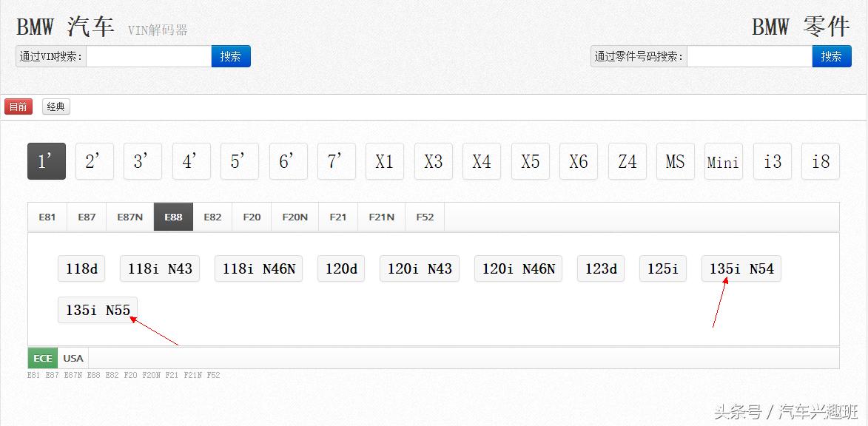Click the 通过VIN搜索 label
The width and height of the screenshot is (868, 426).
tap(51, 56)
